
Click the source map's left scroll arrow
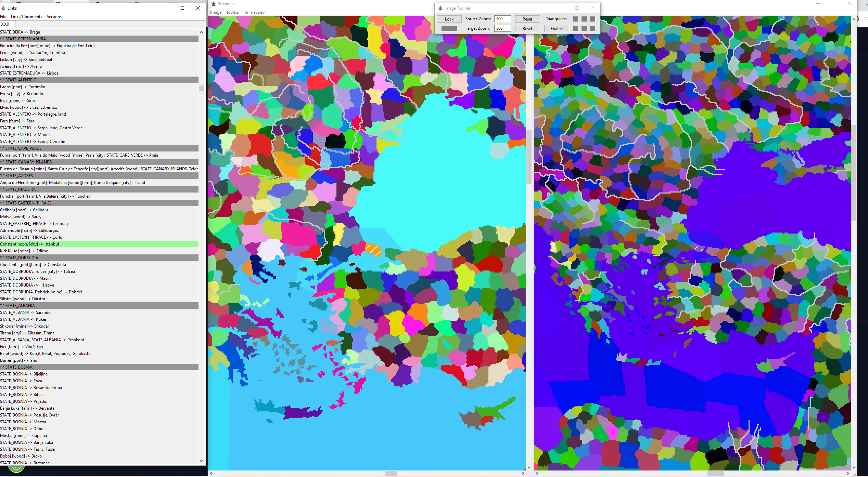211,473
